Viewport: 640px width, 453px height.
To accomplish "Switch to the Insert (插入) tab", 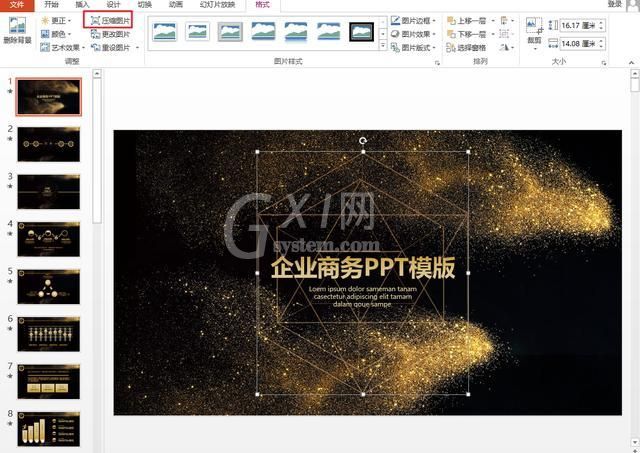I will point(82,4).
